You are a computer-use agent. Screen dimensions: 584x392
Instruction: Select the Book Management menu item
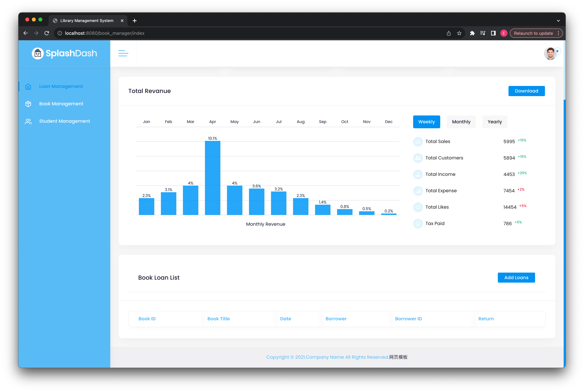coord(61,104)
